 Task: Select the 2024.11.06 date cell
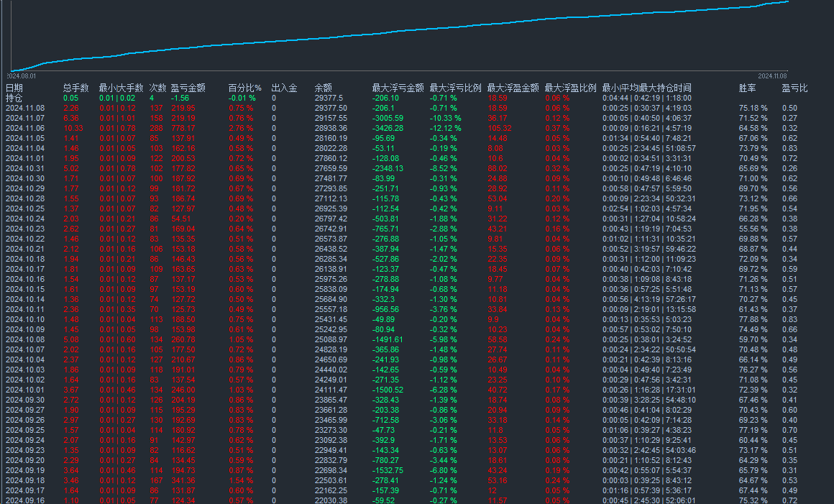tap(25, 128)
